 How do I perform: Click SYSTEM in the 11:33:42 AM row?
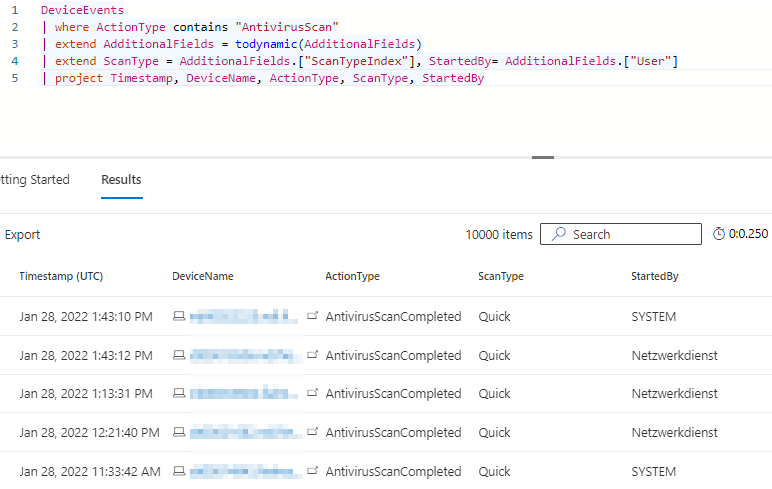[x=653, y=471]
